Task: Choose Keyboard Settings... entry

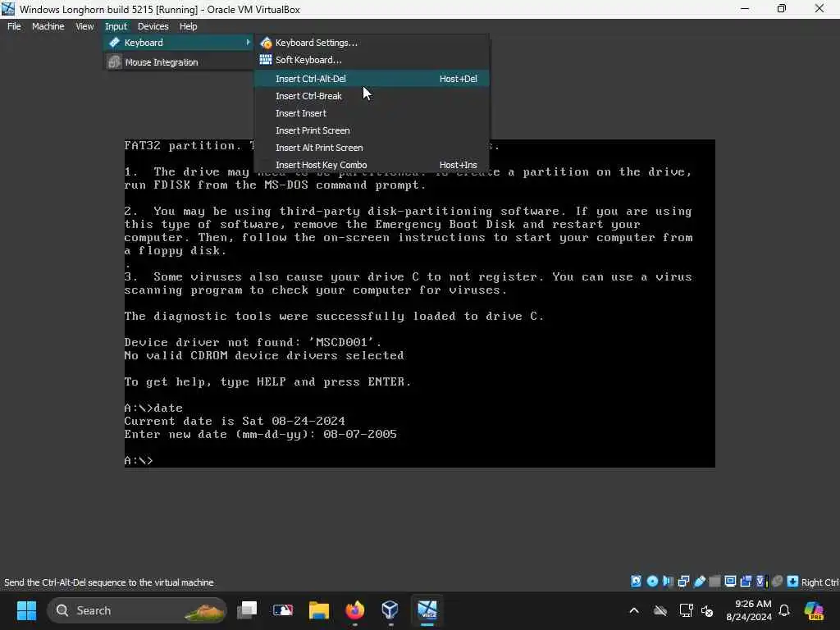Action: click(x=372, y=43)
